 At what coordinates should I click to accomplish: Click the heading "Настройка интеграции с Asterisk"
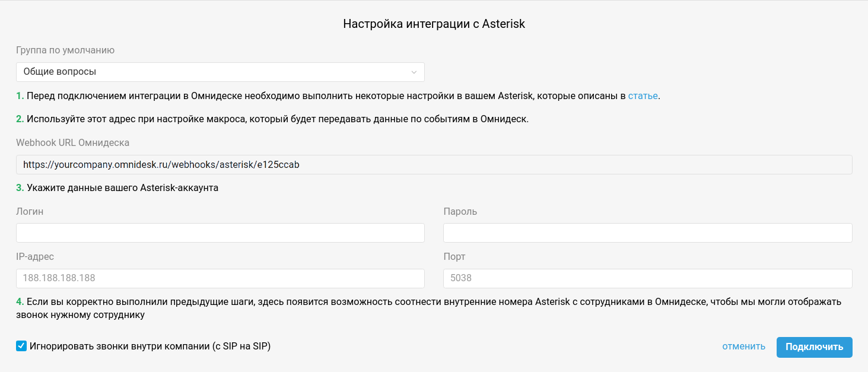pos(434,24)
